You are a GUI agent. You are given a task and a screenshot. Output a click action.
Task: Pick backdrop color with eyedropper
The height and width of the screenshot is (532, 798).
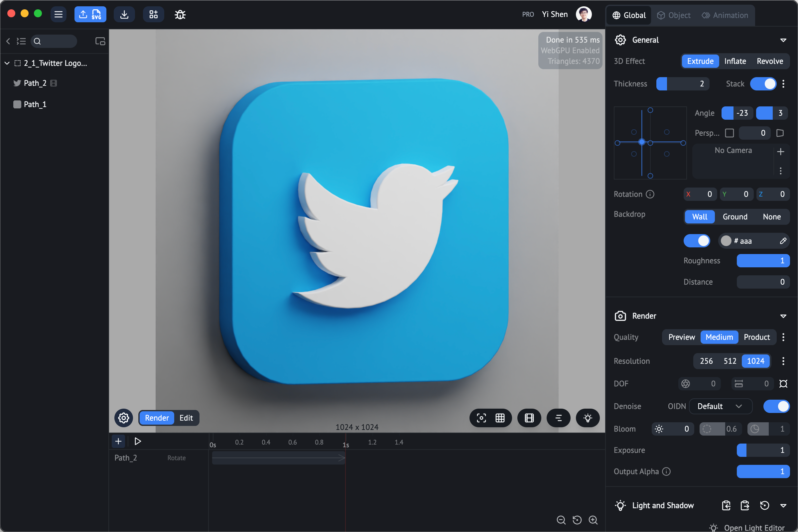point(783,241)
